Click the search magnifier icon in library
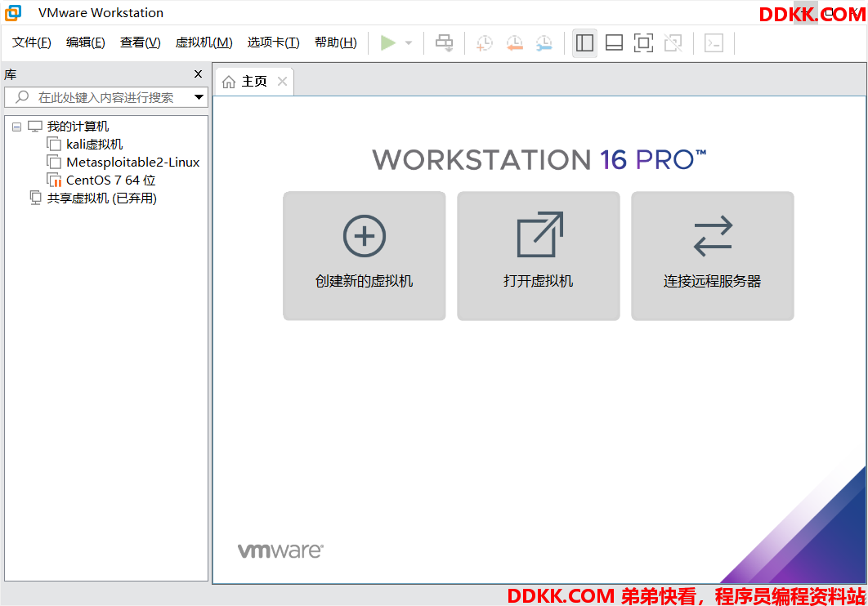The width and height of the screenshot is (868, 606). click(21, 97)
